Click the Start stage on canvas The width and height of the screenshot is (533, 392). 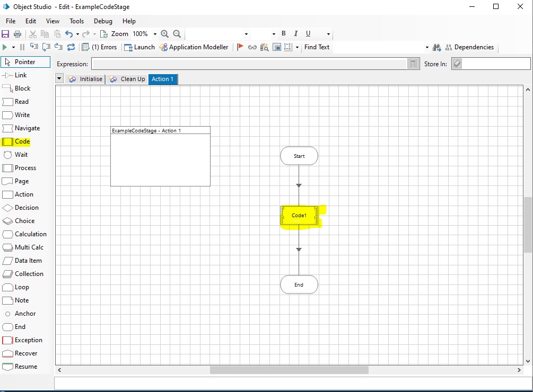pyautogui.click(x=299, y=156)
